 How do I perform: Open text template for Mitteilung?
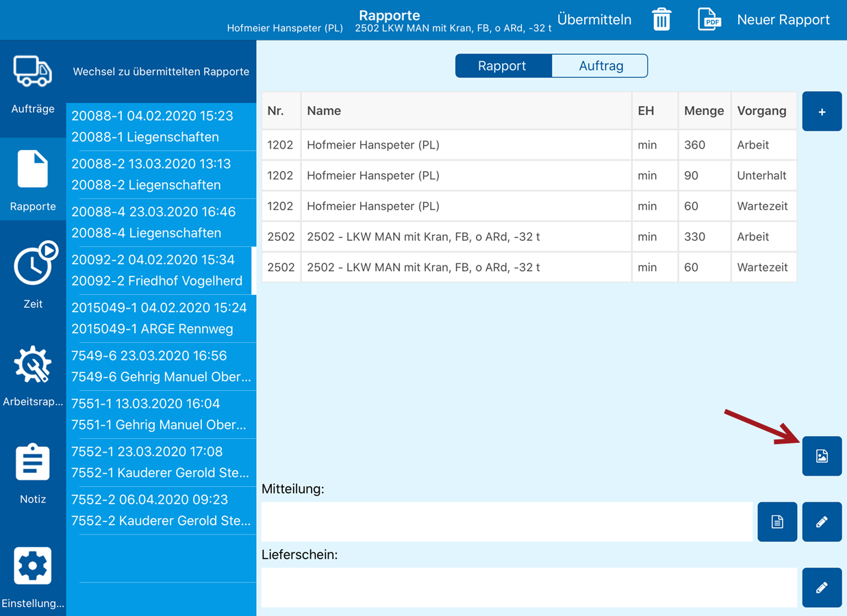click(777, 522)
